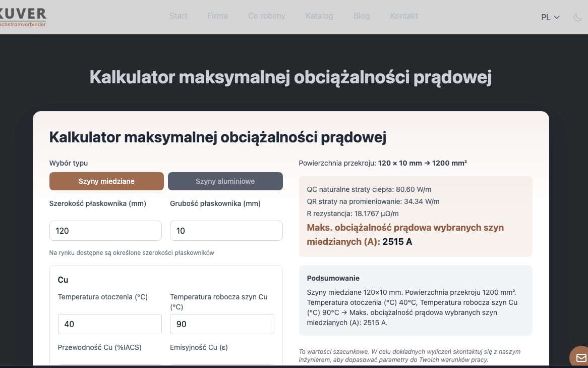Image resolution: width=588 pixels, height=368 pixels.
Task: Click the QC naturalne straty ciepła line
Action: point(370,189)
